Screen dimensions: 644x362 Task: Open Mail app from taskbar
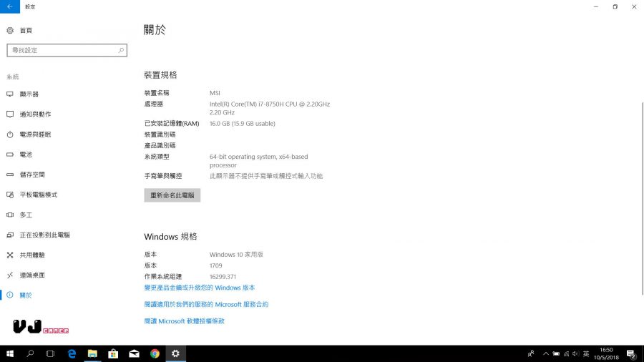click(x=134, y=353)
